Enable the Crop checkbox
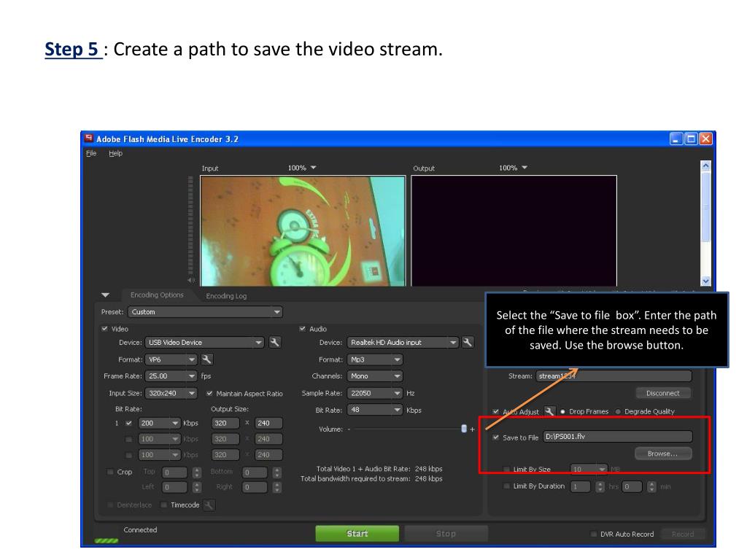This screenshot has width=747, height=560. pyautogui.click(x=110, y=472)
